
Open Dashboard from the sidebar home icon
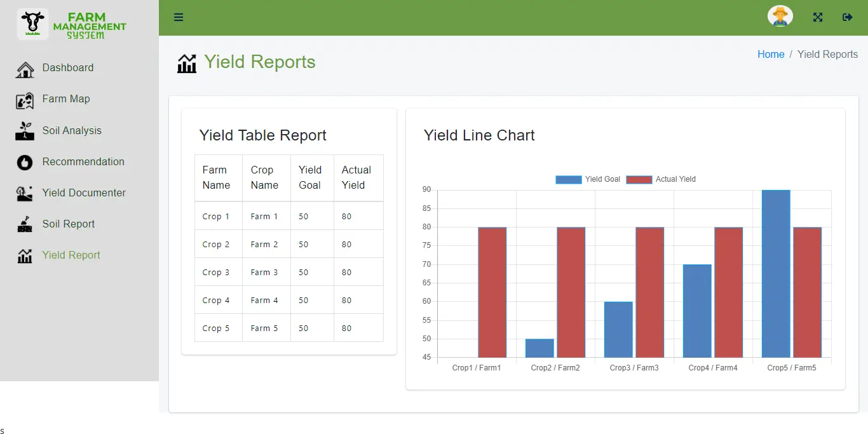(24, 68)
